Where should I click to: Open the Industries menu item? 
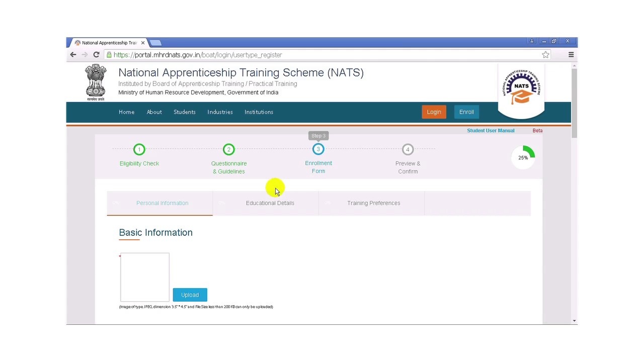pos(220,112)
